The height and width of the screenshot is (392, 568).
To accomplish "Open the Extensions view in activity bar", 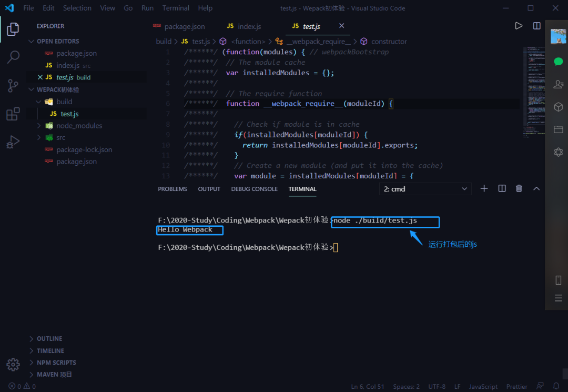I will click(13, 114).
